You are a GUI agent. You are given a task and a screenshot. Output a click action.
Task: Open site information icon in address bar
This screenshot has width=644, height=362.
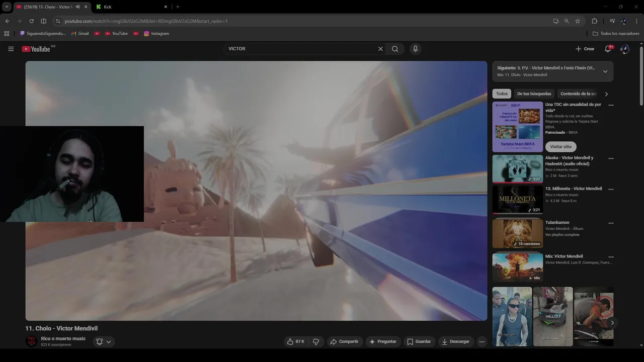(58, 21)
